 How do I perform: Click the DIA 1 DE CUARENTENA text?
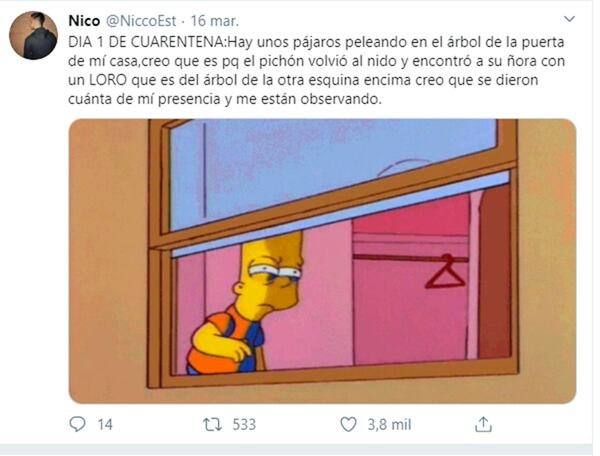coord(147,42)
